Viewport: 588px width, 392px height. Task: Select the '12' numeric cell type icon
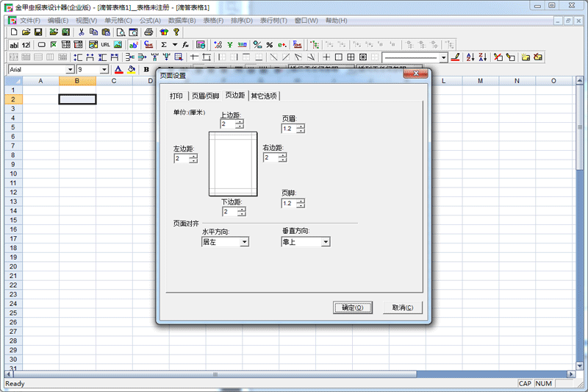click(x=26, y=45)
